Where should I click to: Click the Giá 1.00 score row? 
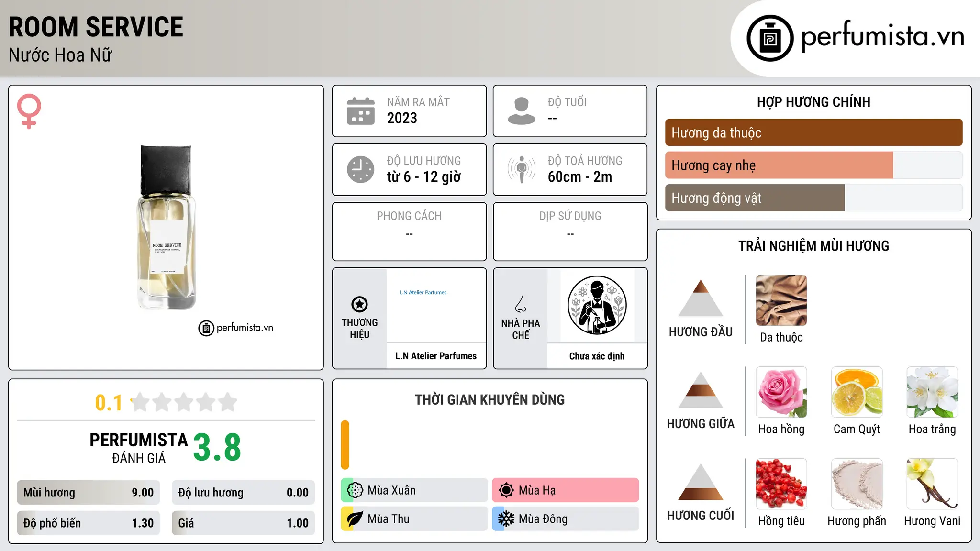(244, 523)
